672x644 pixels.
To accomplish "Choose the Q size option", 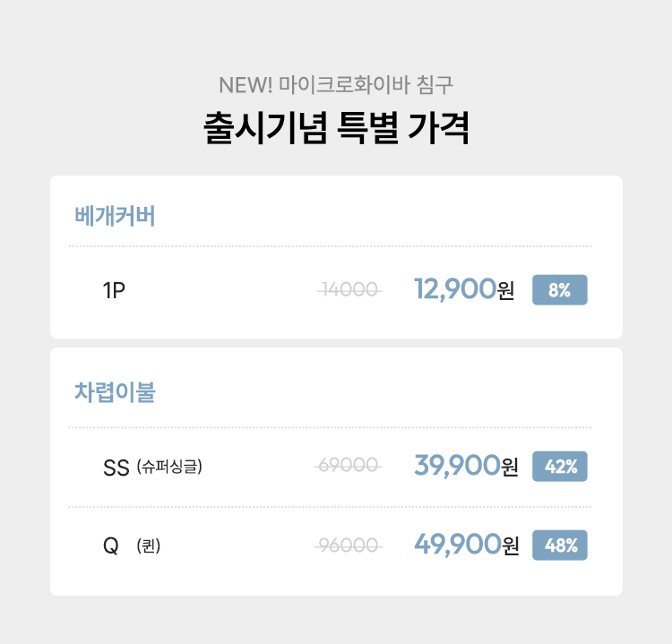I will point(111,545).
